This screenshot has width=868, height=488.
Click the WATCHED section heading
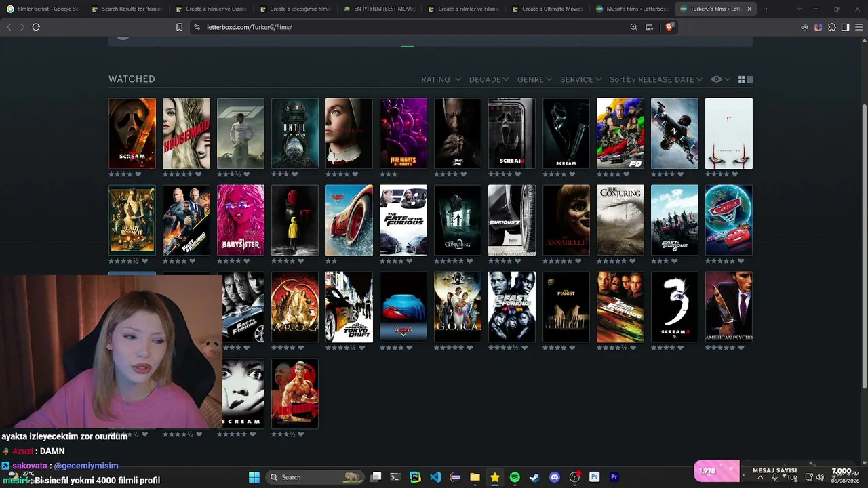tap(132, 79)
